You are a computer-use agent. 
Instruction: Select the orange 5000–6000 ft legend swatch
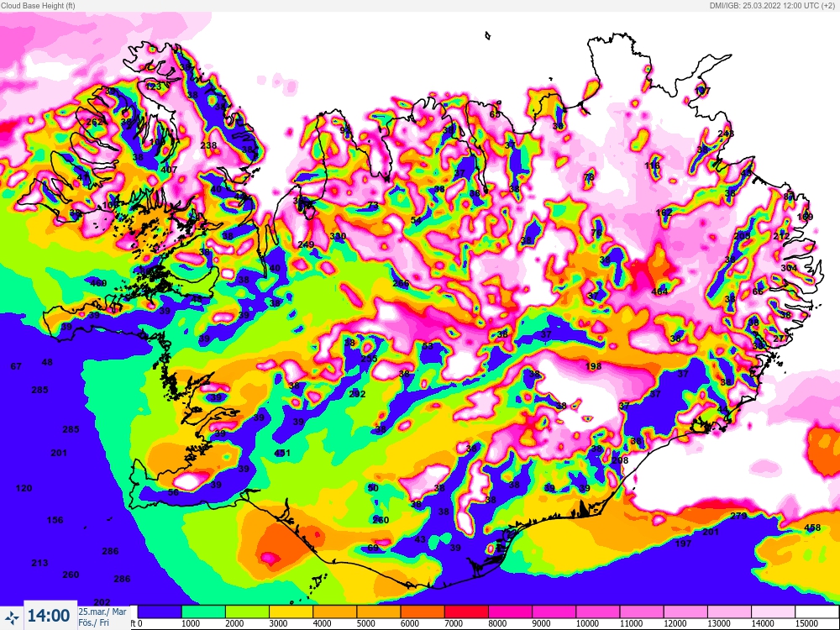pos(379,612)
